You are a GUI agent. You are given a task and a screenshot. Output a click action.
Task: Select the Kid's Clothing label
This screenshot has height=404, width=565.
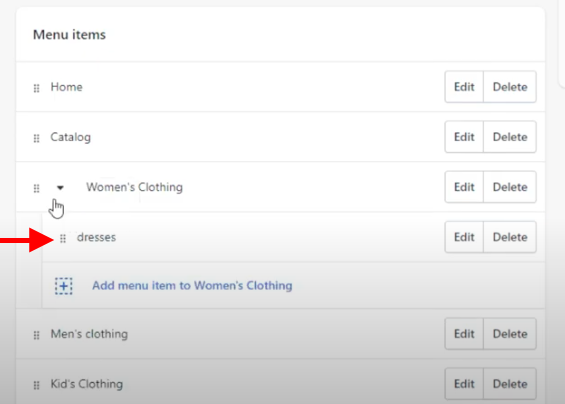[x=86, y=384]
